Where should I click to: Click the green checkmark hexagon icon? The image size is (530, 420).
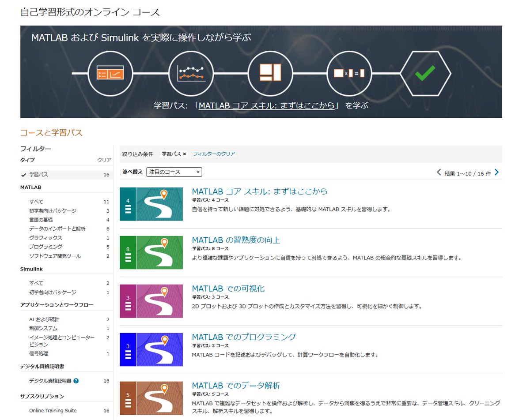point(425,73)
